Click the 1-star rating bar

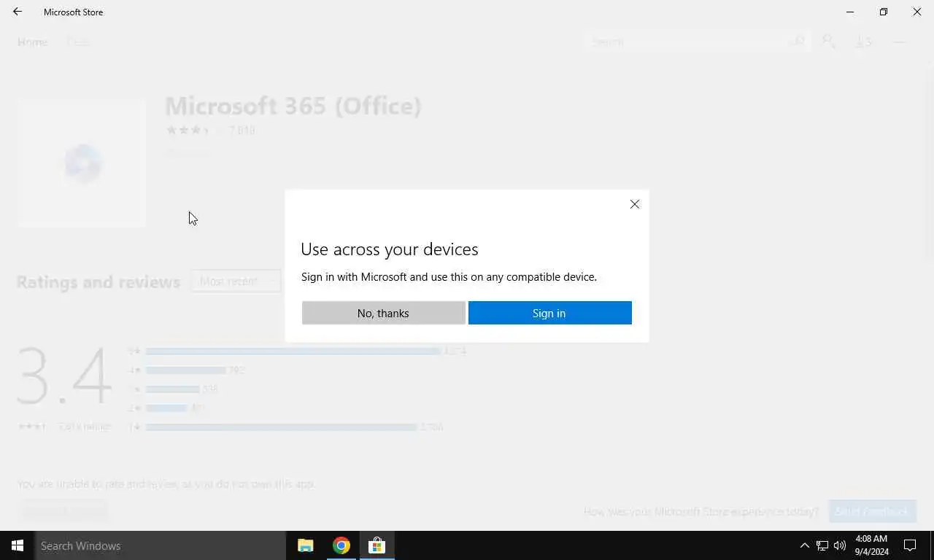(281, 427)
